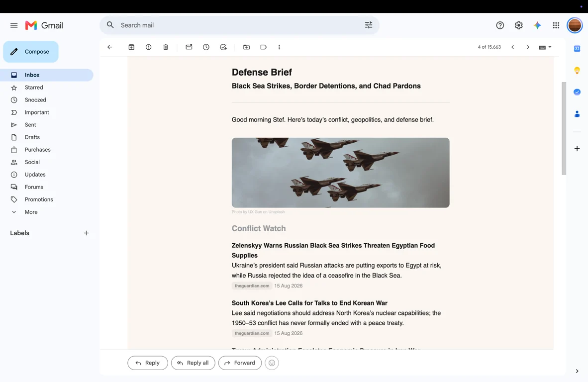Click Reply all button
Viewport: 588px width, 382px height.
[x=193, y=363]
